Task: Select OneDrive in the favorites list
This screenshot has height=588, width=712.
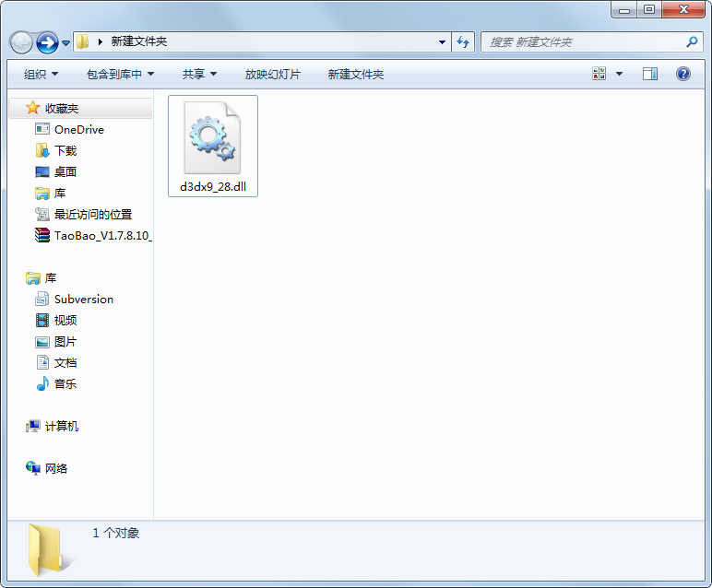Action: coord(78,130)
